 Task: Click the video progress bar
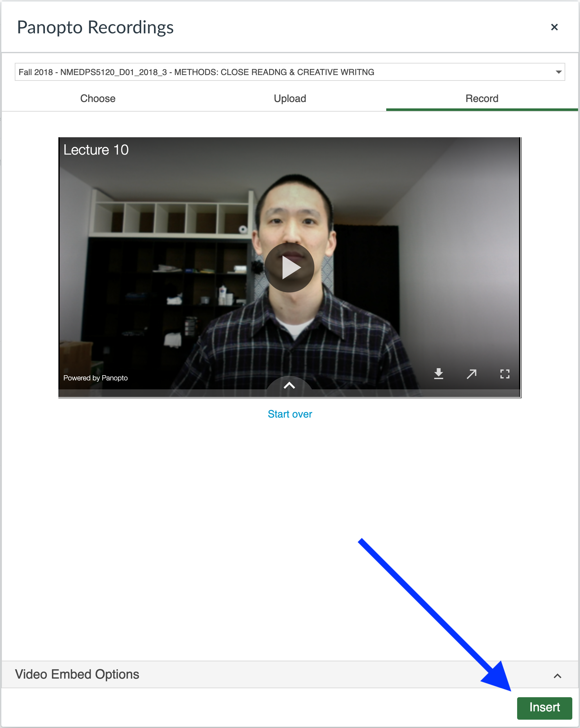(x=289, y=393)
